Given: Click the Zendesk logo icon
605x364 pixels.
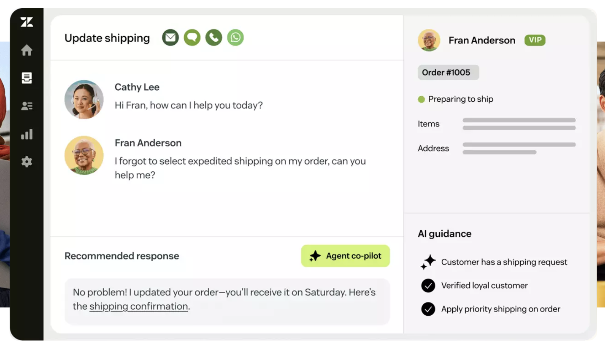Looking at the screenshot, I should pyautogui.click(x=27, y=22).
